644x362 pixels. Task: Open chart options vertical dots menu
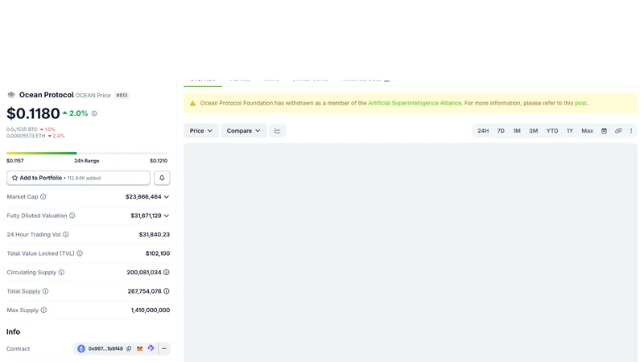point(631,130)
